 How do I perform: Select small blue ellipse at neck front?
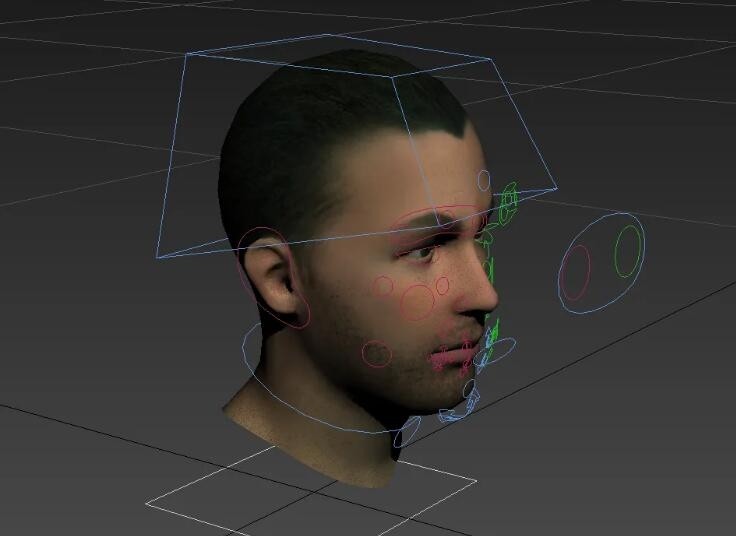tap(405, 433)
